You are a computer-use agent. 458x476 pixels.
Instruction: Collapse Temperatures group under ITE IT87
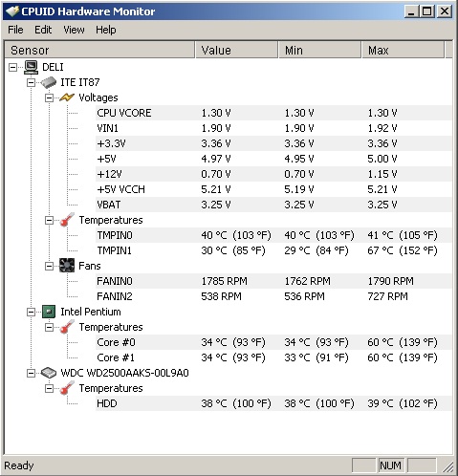click(x=49, y=220)
